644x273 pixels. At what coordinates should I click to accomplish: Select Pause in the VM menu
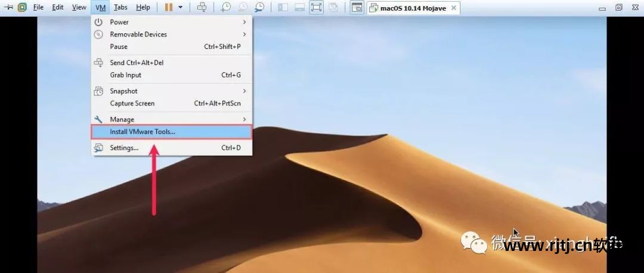point(171,47)
